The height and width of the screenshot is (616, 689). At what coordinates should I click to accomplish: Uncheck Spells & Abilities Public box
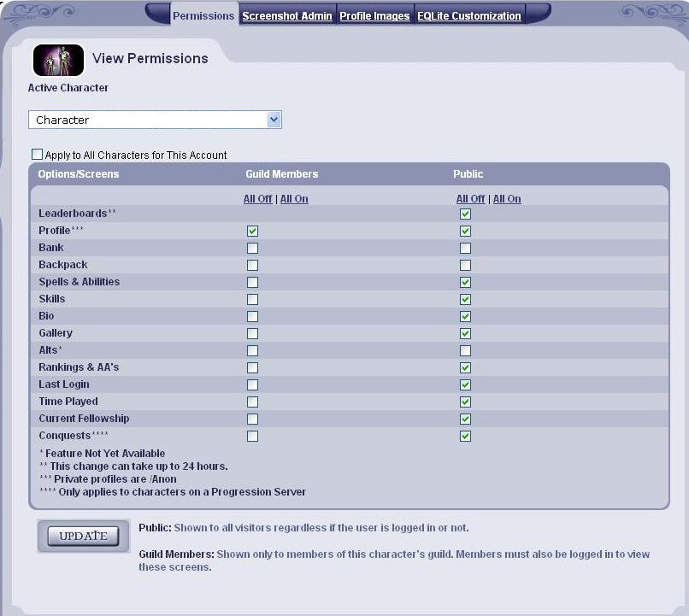coord(465,282)
